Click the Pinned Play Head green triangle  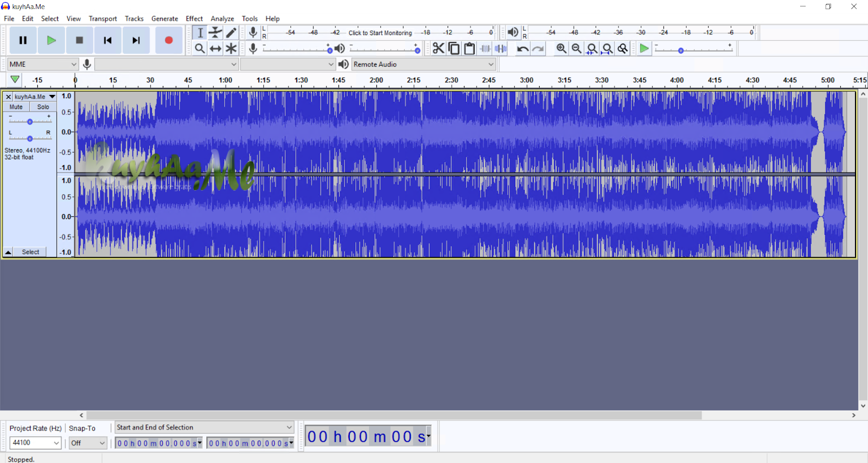point(15,80)
